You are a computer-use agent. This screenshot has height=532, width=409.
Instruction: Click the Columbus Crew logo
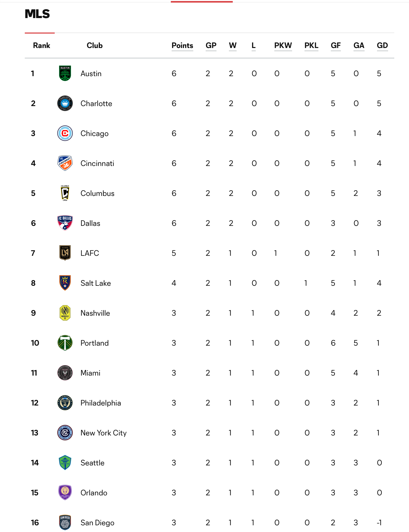tap(65, 193)
